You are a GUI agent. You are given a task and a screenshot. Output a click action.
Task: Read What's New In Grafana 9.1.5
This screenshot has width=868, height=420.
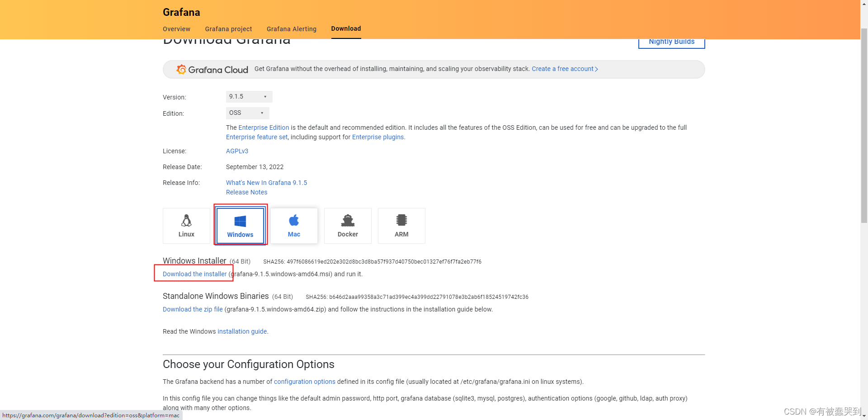[x=266, y=183]
